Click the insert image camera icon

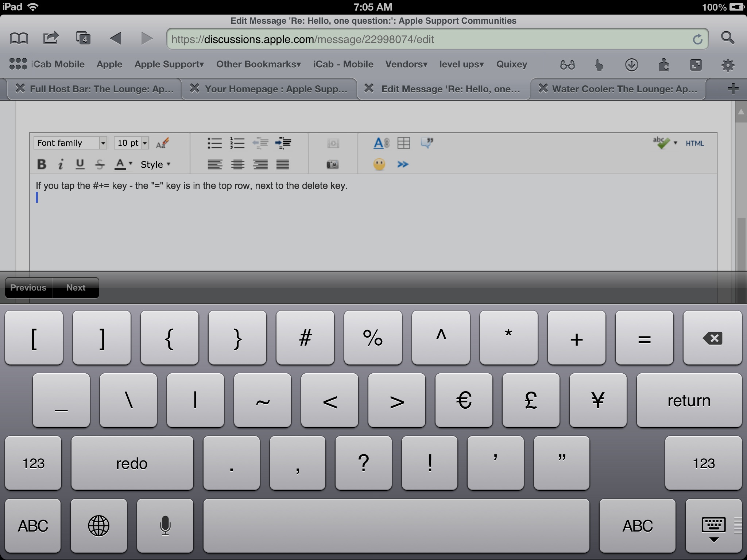click(332, 164)
